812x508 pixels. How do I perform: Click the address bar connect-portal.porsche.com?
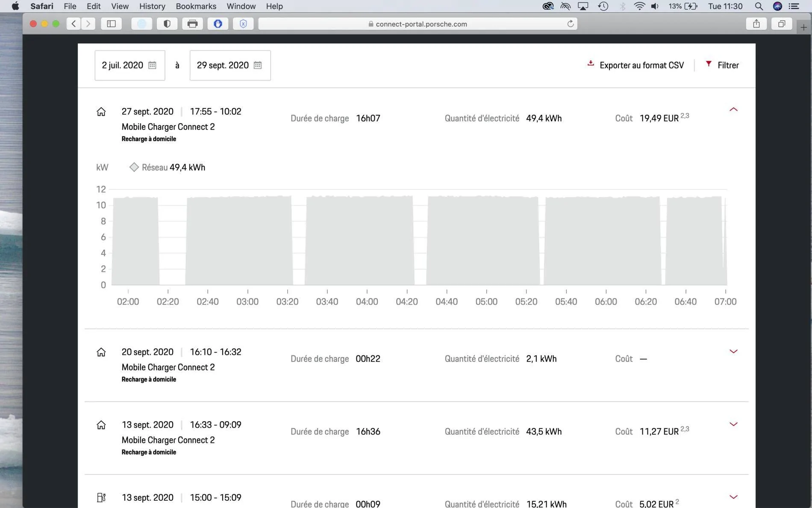[x=418, y=24]
